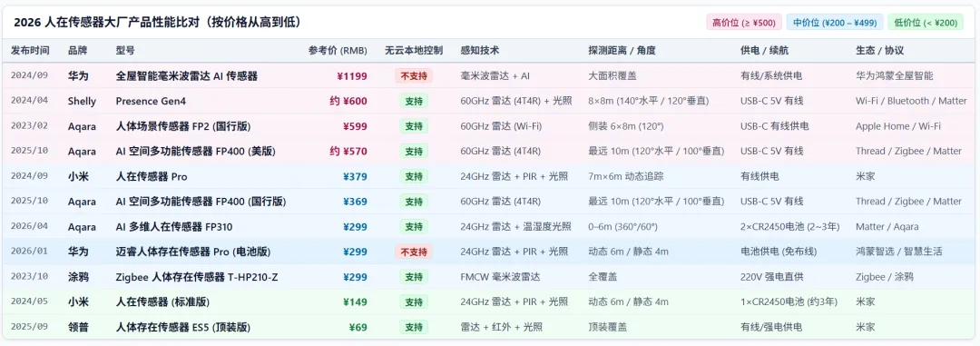Screen dimensions: 980x346
Task: Click the 24GHz 雷达 + 温湿度光照 cell
Action: (x=515, y=226)
